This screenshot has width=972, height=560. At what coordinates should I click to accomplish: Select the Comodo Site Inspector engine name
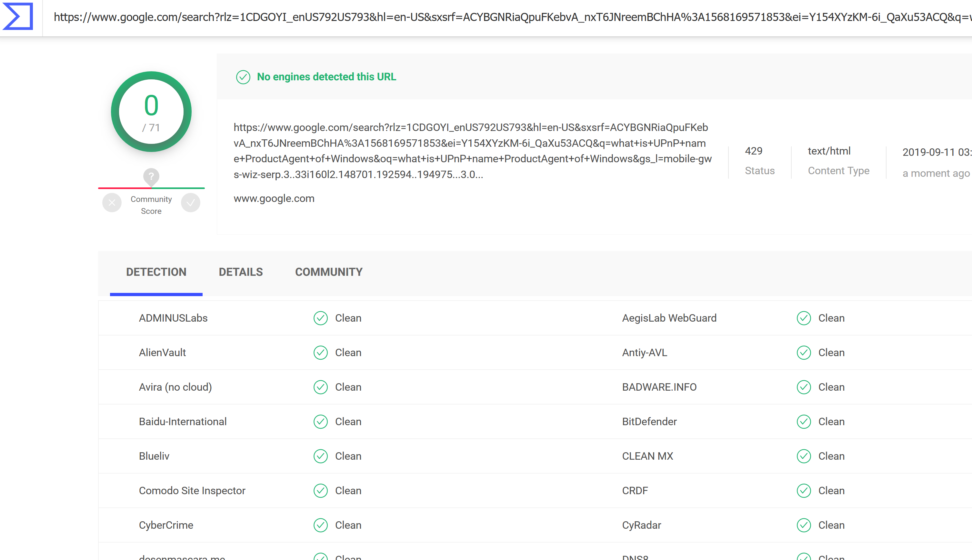[x=192, y=491]
